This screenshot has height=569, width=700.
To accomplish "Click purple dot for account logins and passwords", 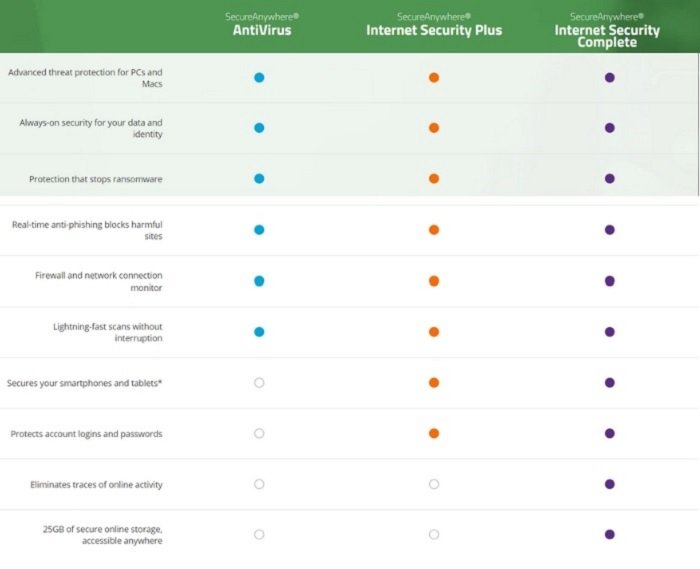I will [610, 434].
